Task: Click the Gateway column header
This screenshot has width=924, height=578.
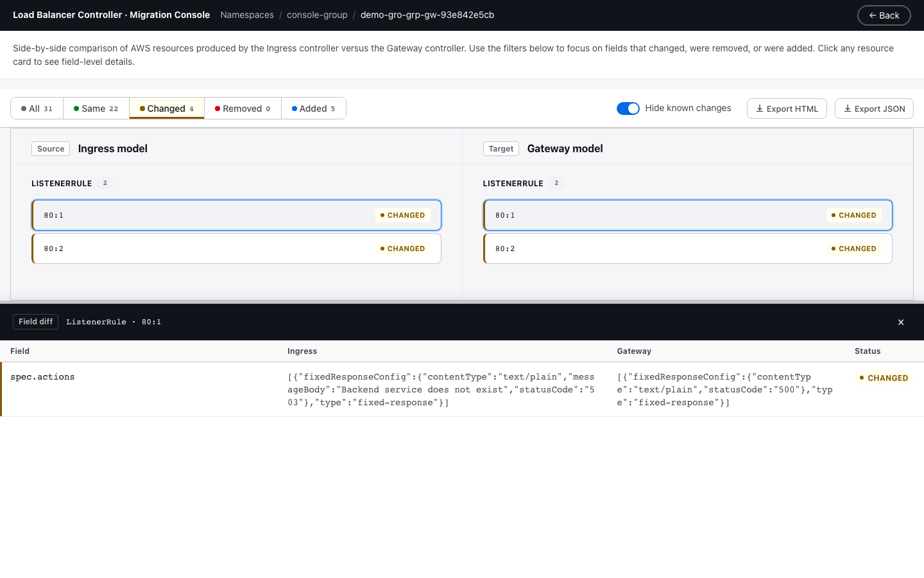Action: coord(634,351)
